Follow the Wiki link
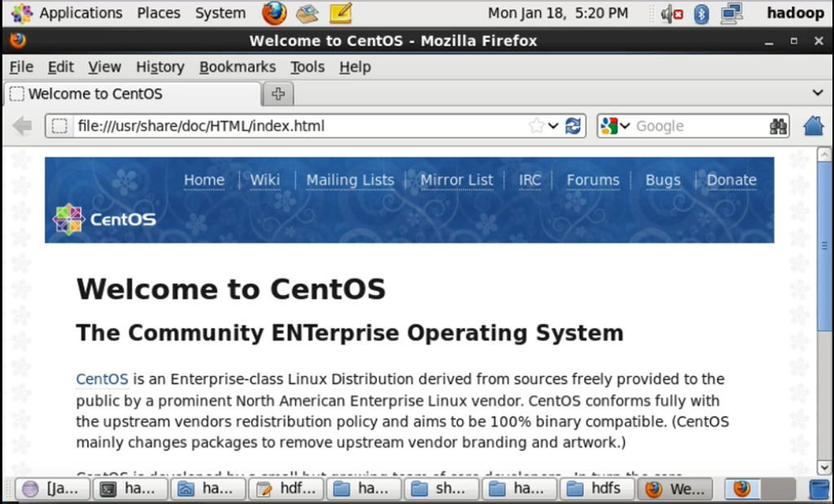This screenshot has width=834, height=504. [265, 180]
